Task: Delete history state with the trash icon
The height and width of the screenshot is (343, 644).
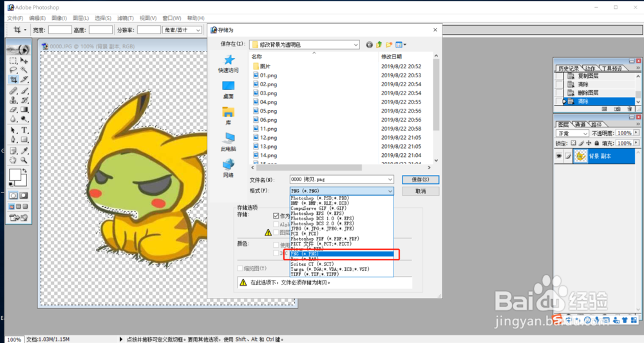Action: coord(629,109)
